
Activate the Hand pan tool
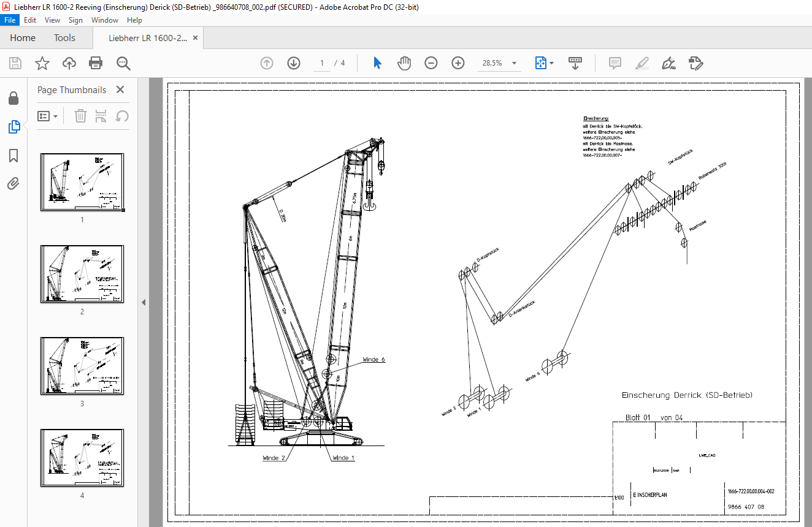(404, 63)
